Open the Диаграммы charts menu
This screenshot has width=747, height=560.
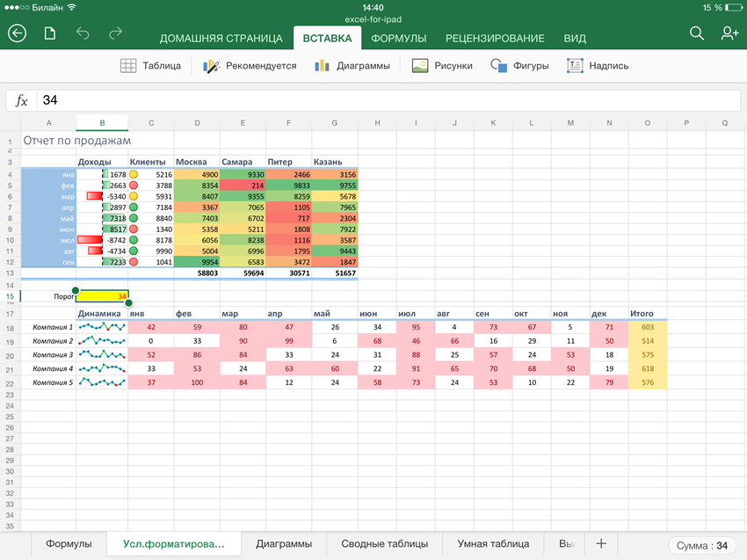352,66
